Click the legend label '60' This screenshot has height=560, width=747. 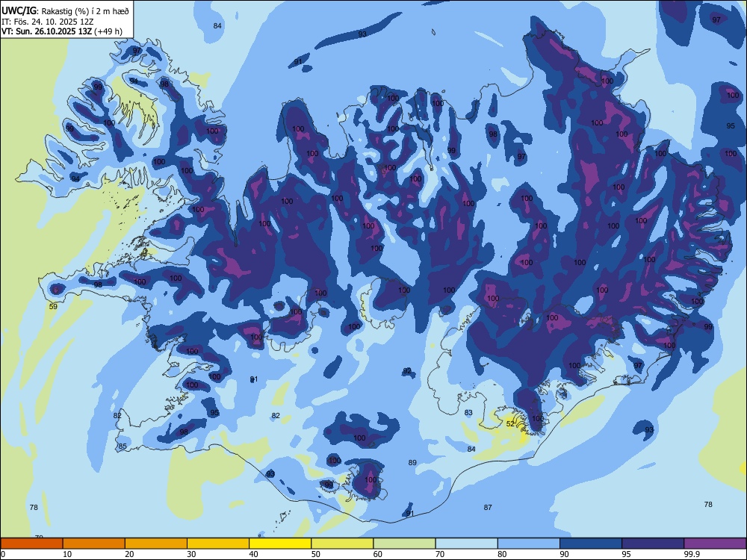[378, 554]
